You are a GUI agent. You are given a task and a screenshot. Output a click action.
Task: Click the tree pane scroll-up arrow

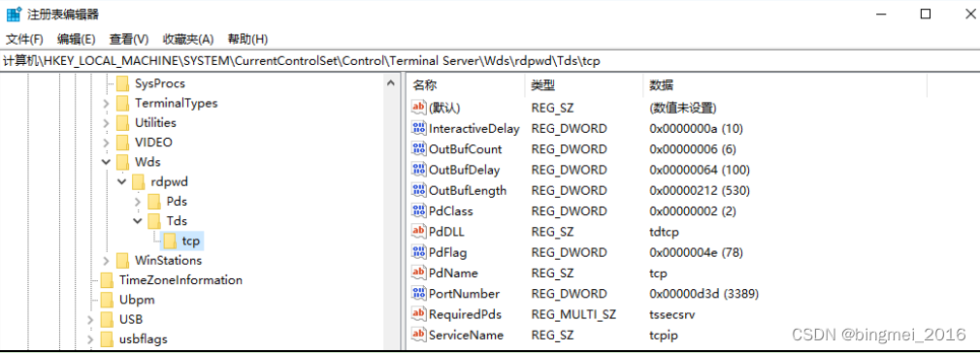tap(391, 82)
